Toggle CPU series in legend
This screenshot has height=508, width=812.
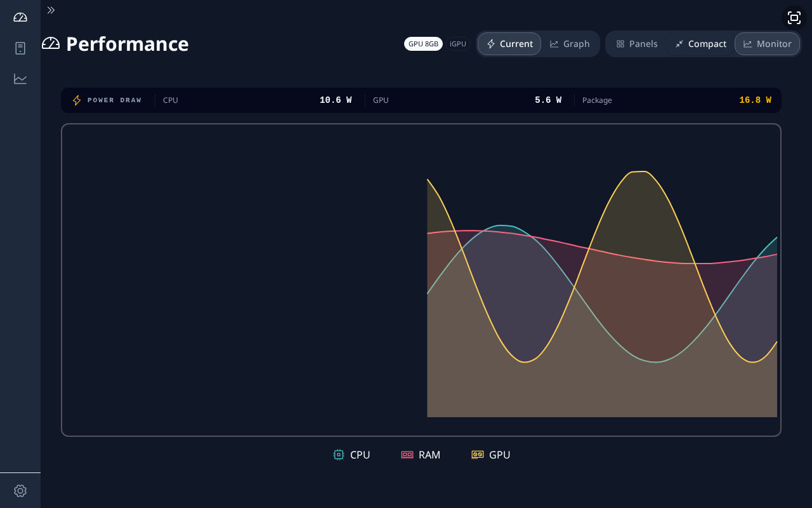(351, 455)
